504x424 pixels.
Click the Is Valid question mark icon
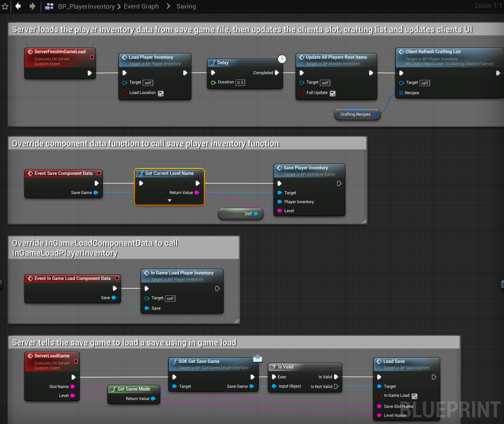tap(274, 367)
